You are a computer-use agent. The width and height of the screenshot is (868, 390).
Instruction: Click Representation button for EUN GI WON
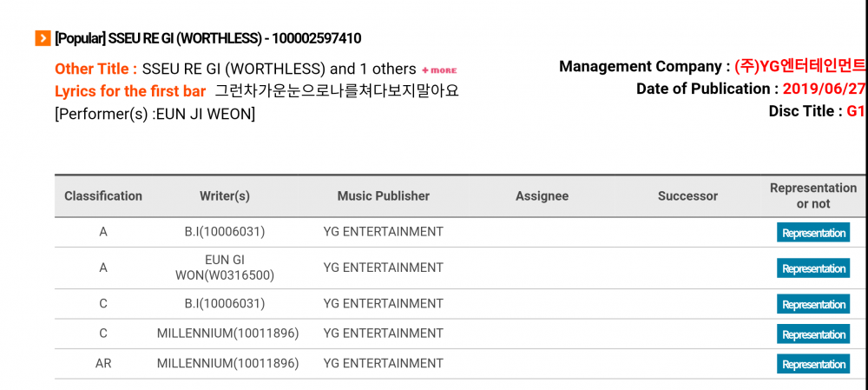(x=813, y=268)
